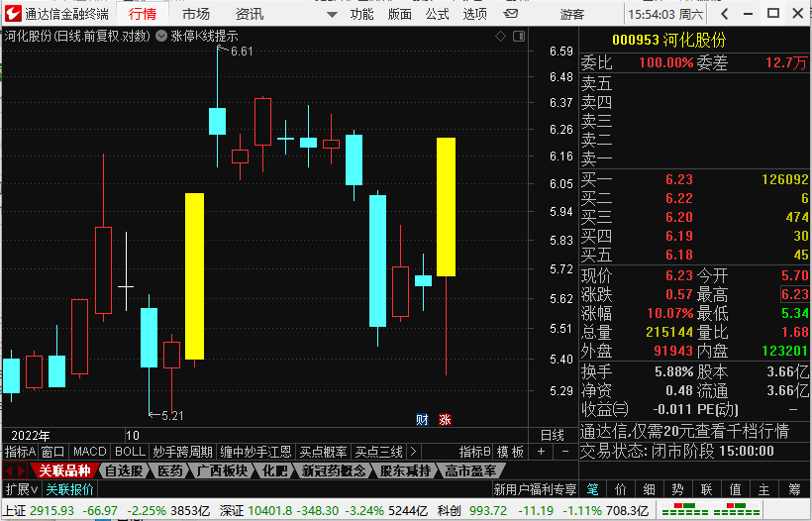Select the 股东减持 bottom tab

click(405, 470)
